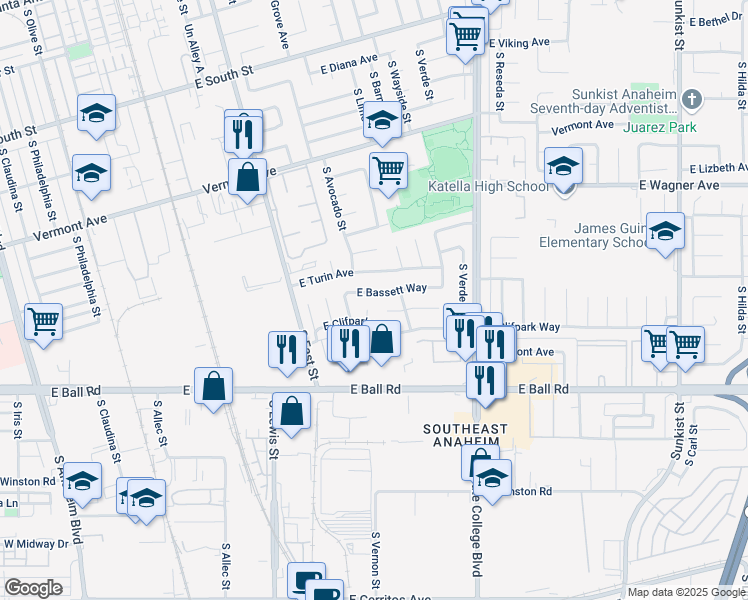The width and height of the screenshot is (748, 600).
Task: Click the S Vernon St label
Action: click(376, 561)
